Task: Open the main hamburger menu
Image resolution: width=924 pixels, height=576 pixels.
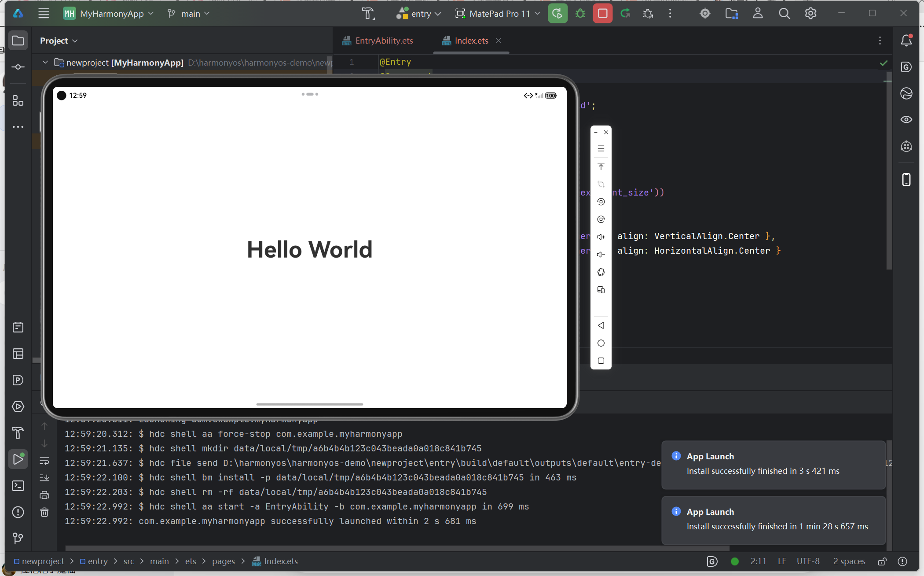Action: [x=44, y=14]
